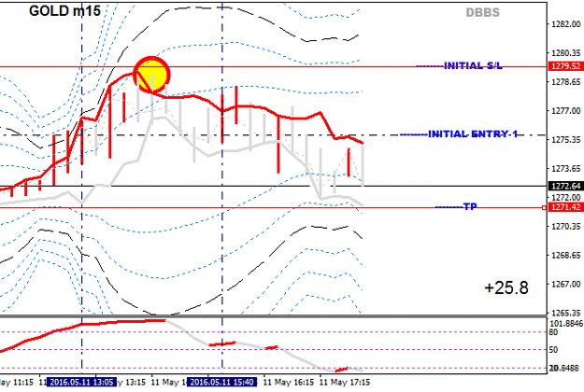Screen dimensions: 584x392
Task: Click the yellow circle entry marker
Action: (x=151, y=75)
